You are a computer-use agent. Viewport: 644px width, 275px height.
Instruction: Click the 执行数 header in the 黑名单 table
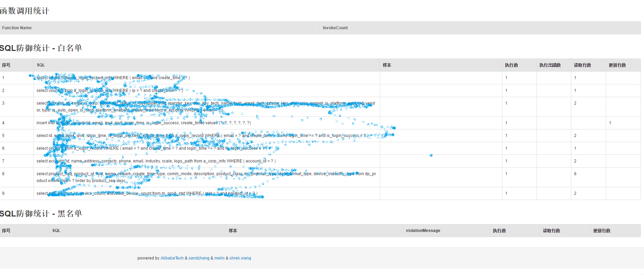(x=499, y=231)
